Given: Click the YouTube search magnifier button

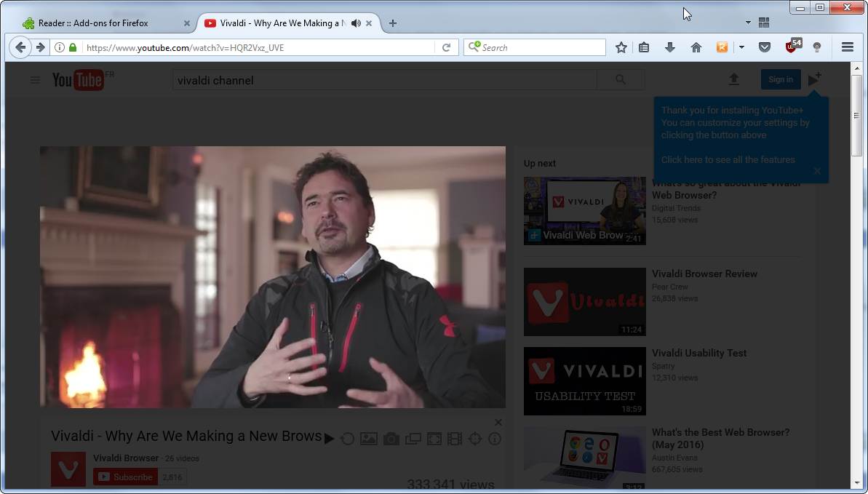Looking at the screenshot, I should click(x=621, y=80).
